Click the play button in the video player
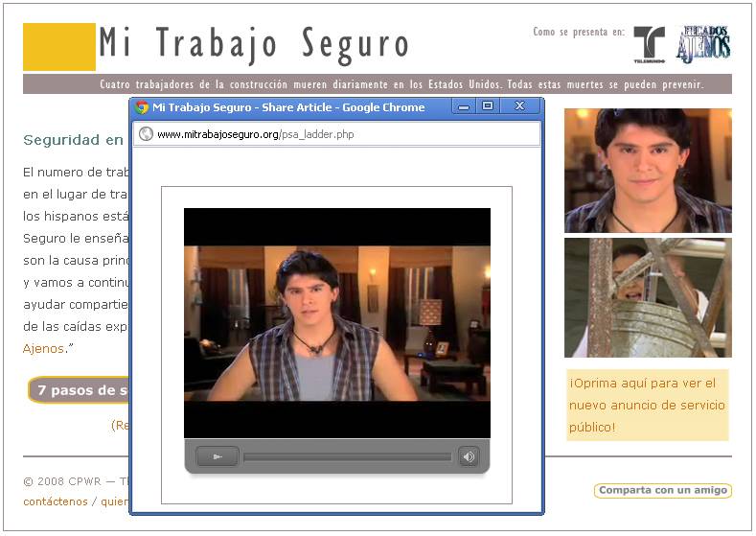 (217, 456)
